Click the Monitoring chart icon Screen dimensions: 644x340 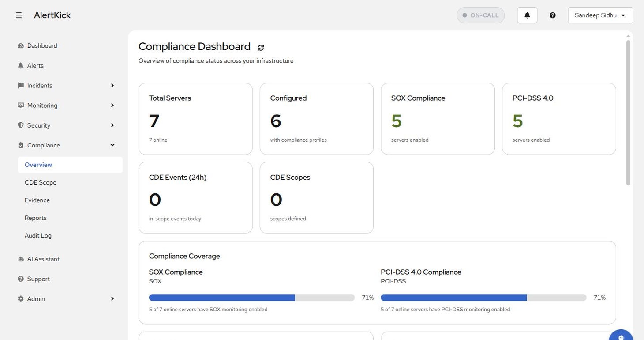[x=21, y=106]
